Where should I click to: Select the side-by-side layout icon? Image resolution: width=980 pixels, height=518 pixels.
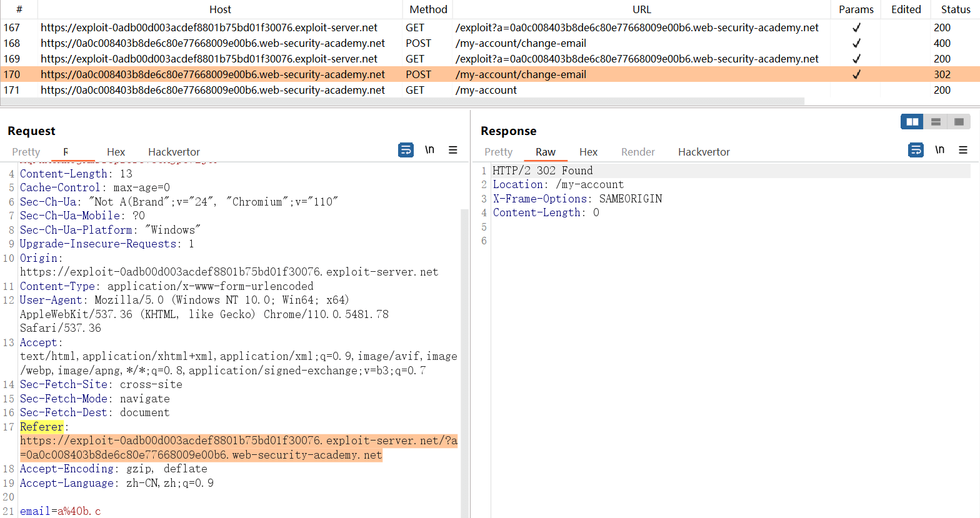(x=912, y=122)
